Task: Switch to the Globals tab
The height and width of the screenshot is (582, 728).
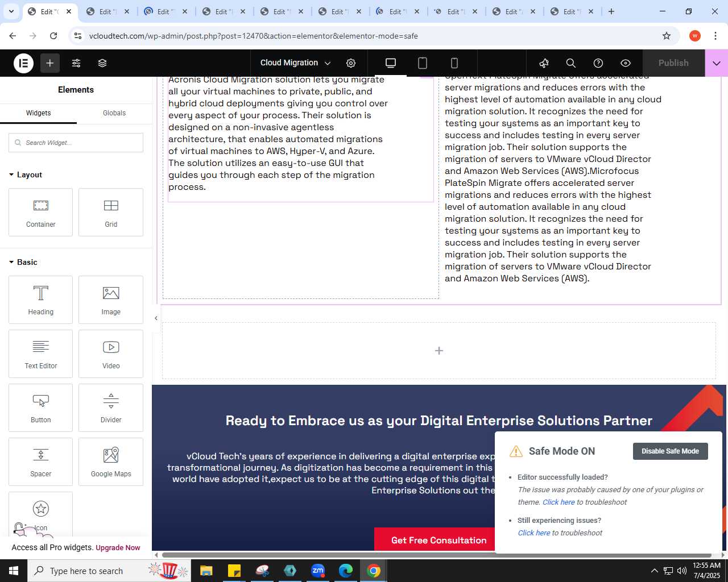Action: pyautogui.click(x=114, y=113)
